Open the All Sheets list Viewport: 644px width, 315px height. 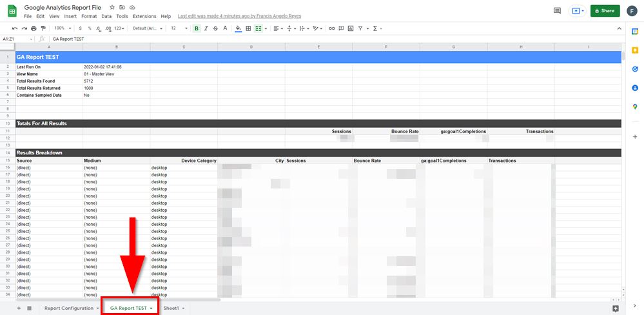(x=29, y=308)
